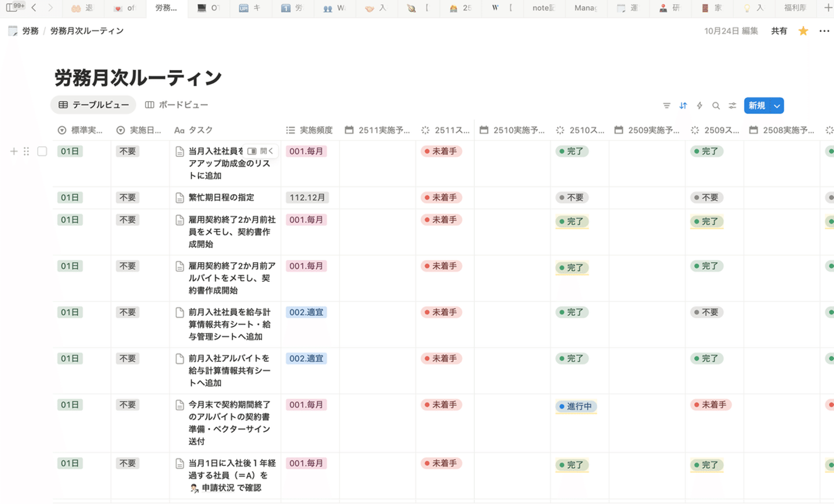834x504 pixels.
Task: Open the view settings sliders icon
Action: (x=733, y=106)
